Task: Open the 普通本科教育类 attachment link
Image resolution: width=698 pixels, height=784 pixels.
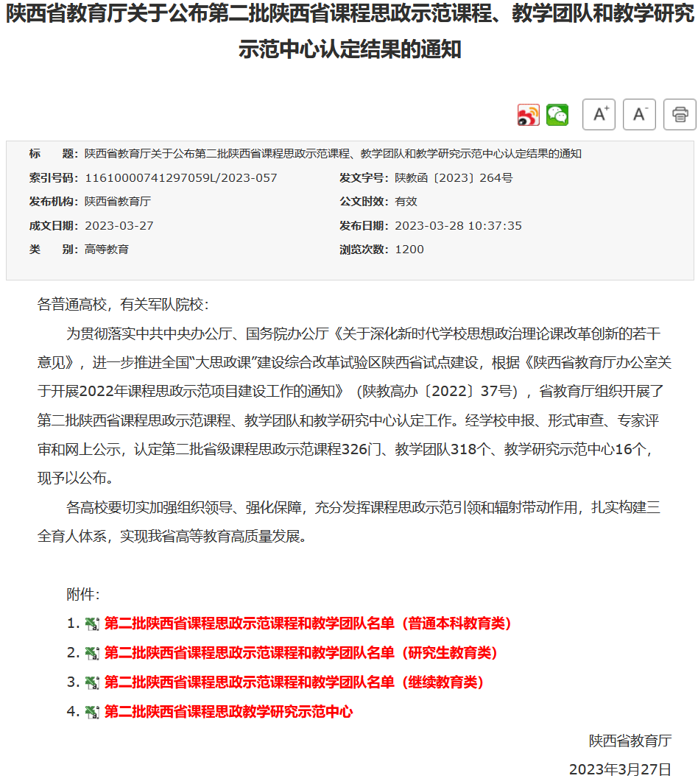Action: point(308,624)
